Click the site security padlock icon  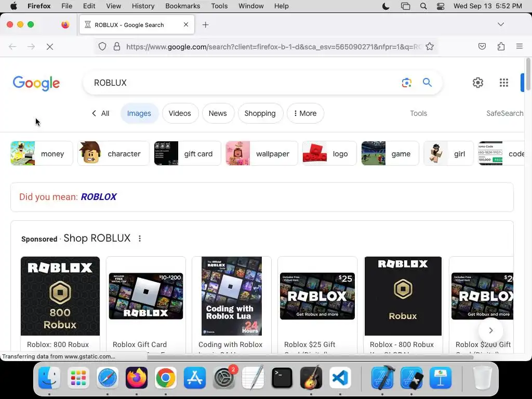117,46
